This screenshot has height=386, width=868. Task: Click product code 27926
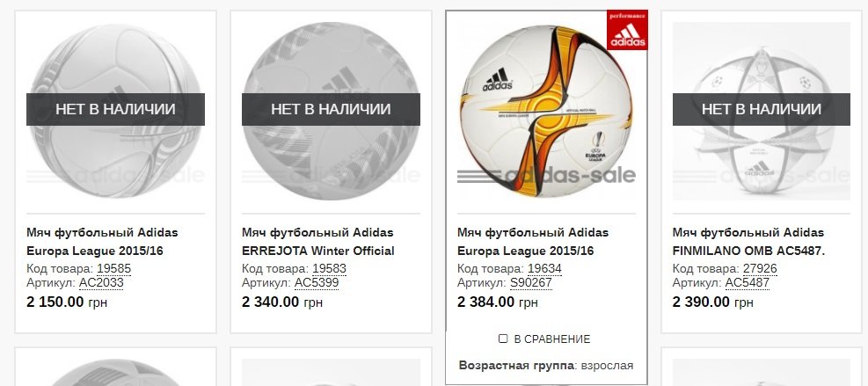click(x=760, y=269)
